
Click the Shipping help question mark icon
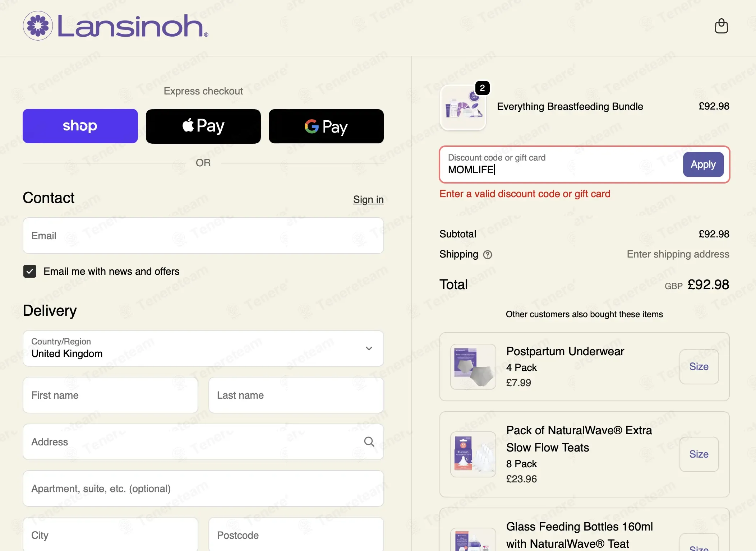(488, 255)
